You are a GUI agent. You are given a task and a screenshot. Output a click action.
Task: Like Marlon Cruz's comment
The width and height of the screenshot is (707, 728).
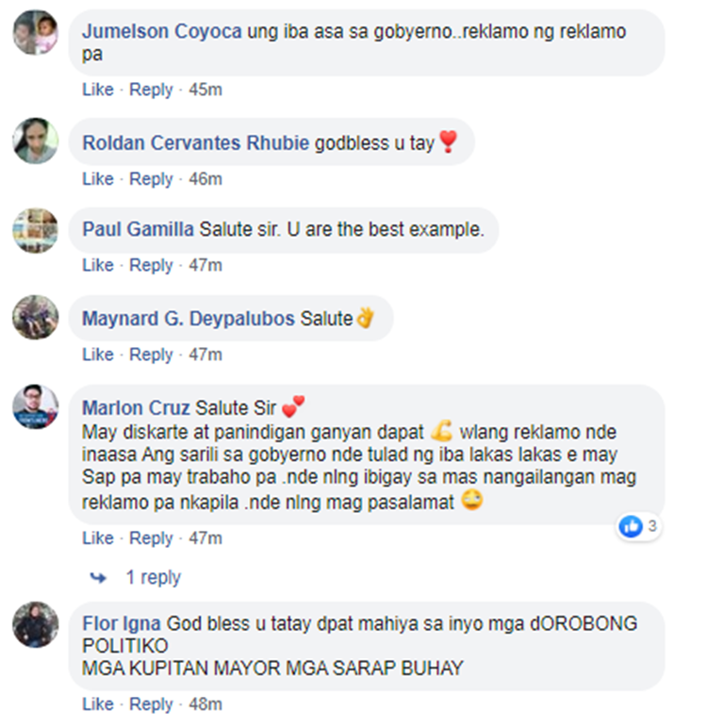98,538
